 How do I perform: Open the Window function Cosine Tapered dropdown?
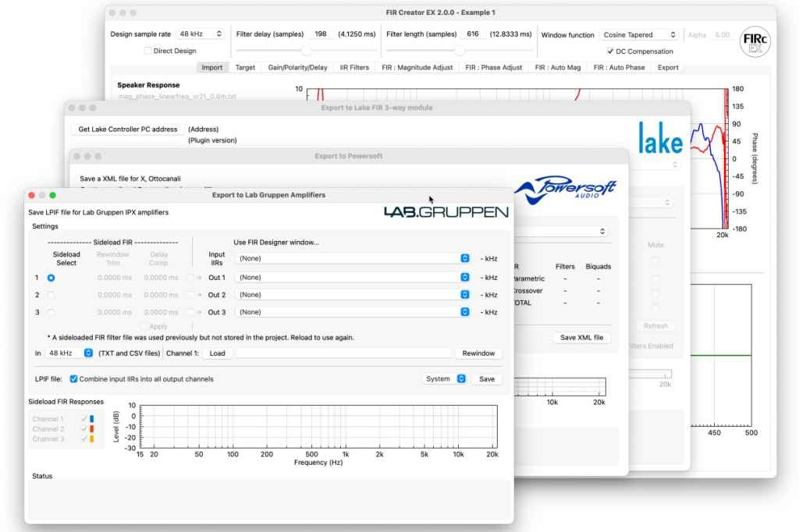pyautogui.click(x=639, y=34)
